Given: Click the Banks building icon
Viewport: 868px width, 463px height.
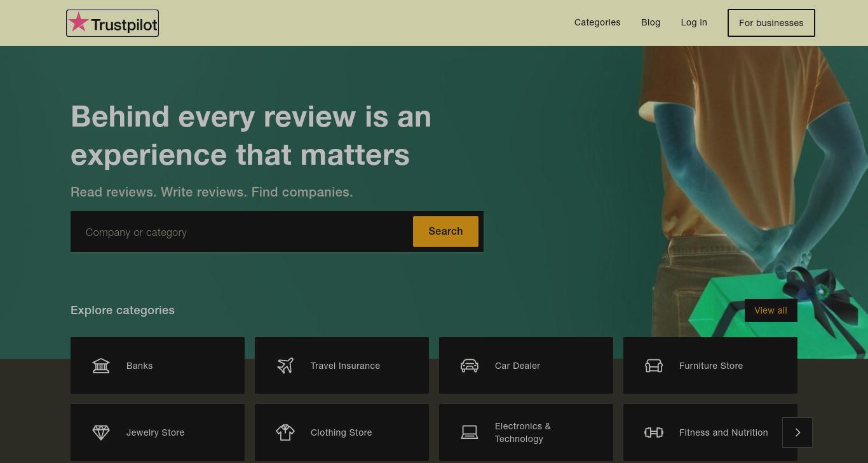Looking at the screenshot, I should pyautogui.click(x=101, y=366).
